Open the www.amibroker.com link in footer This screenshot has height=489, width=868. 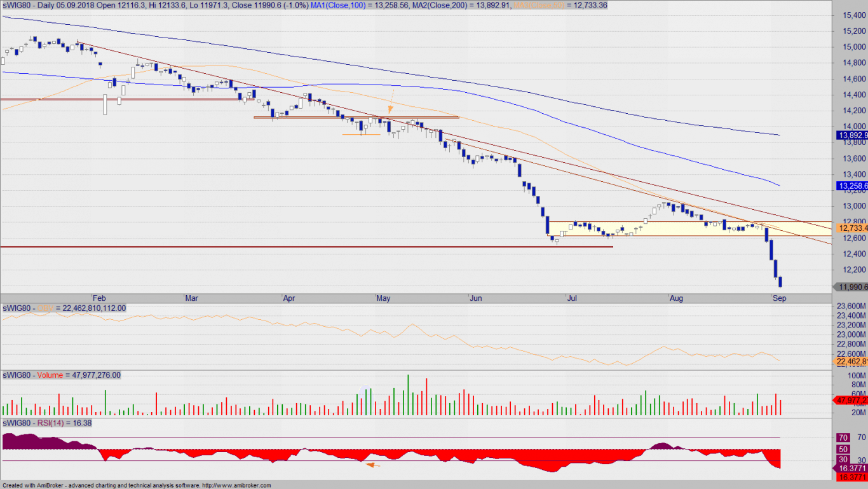pyautogui.click(x=238, y=485)
